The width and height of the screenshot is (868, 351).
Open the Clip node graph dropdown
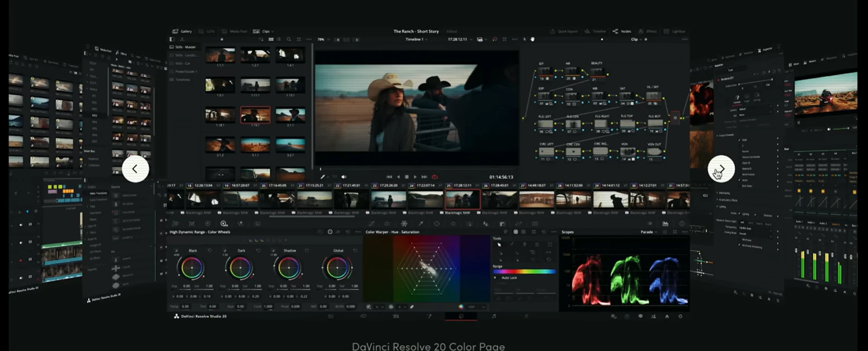click(x=636, y=40)
